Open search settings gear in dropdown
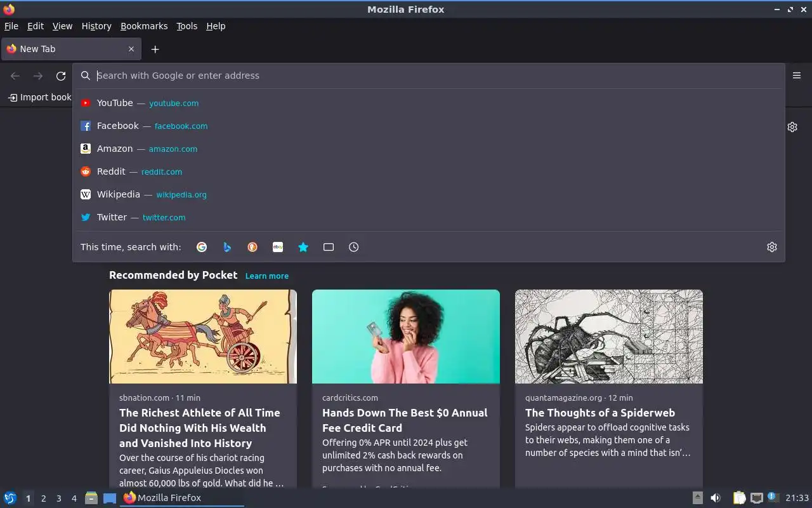 (x=772, y=247)
